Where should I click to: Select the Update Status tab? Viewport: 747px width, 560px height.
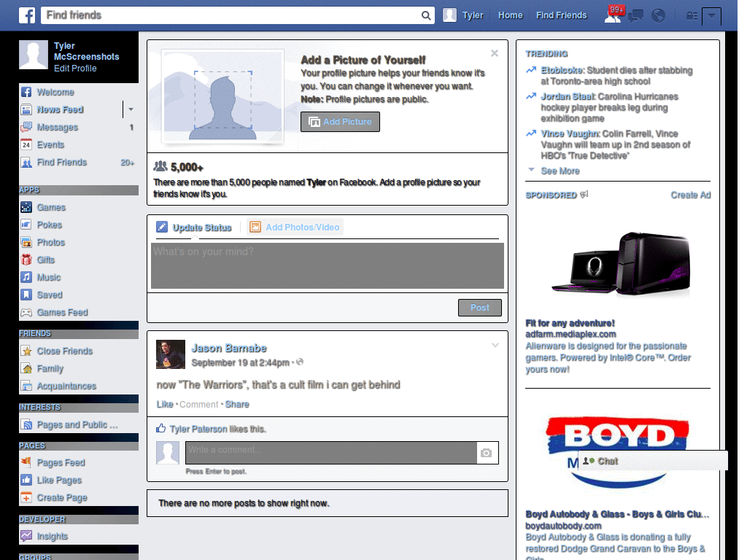[x=194, y=227]
